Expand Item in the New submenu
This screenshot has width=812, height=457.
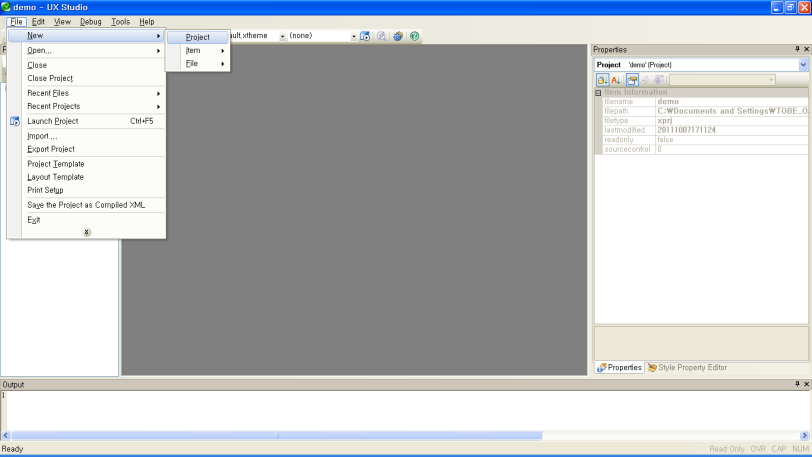pos(198,50)
